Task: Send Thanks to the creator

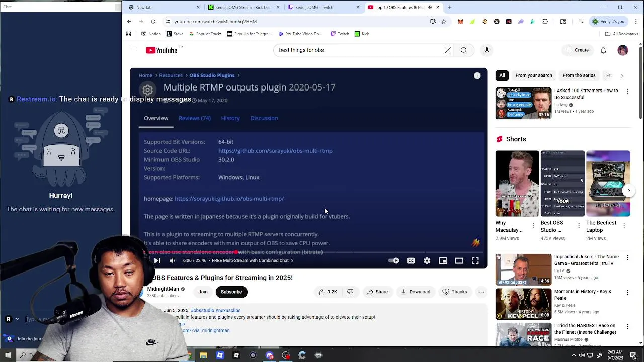Action: click(x=454, y=292)
